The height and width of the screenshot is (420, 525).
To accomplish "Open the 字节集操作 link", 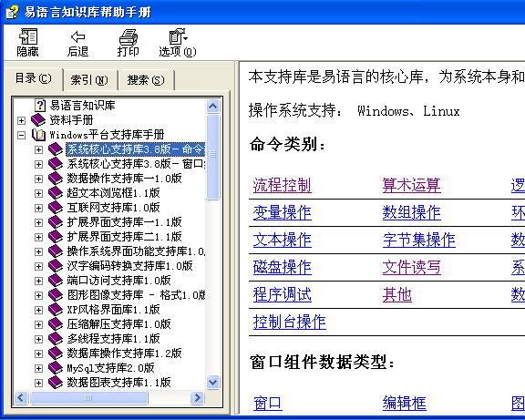I will point(419,240).
